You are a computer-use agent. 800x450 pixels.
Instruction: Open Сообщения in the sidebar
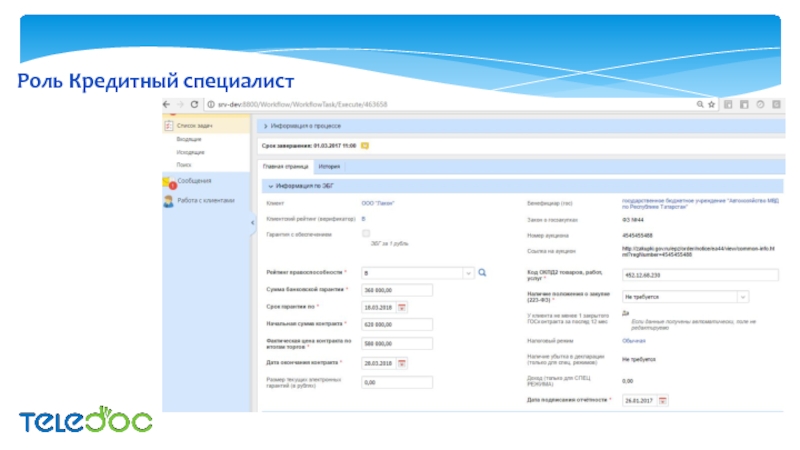click(193, 181)
